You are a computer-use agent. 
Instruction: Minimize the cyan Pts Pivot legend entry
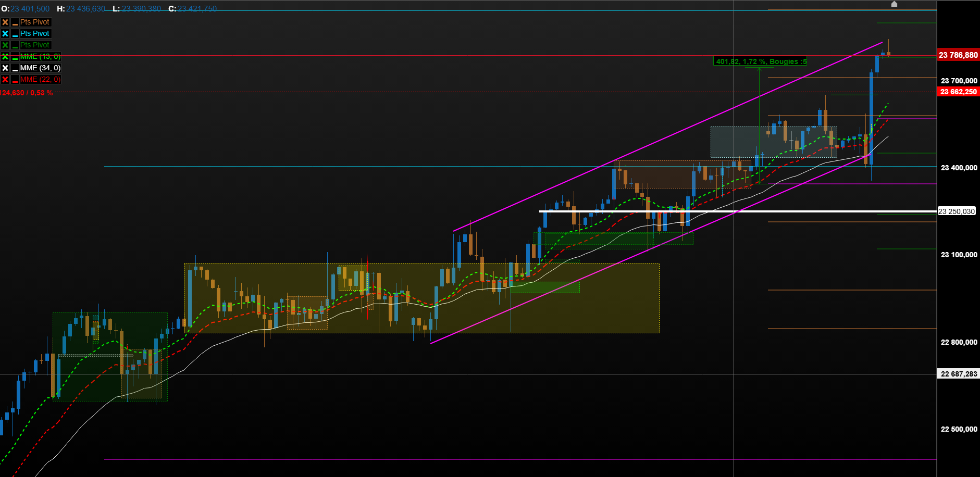tap(15, 34)
